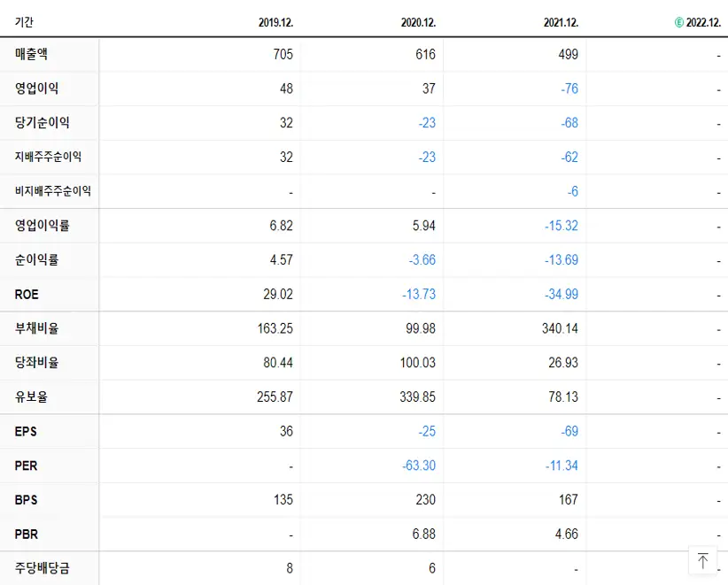
Task: Click the 당기순이익 row label
Action: pyautogui.click(x=43, y=122)
